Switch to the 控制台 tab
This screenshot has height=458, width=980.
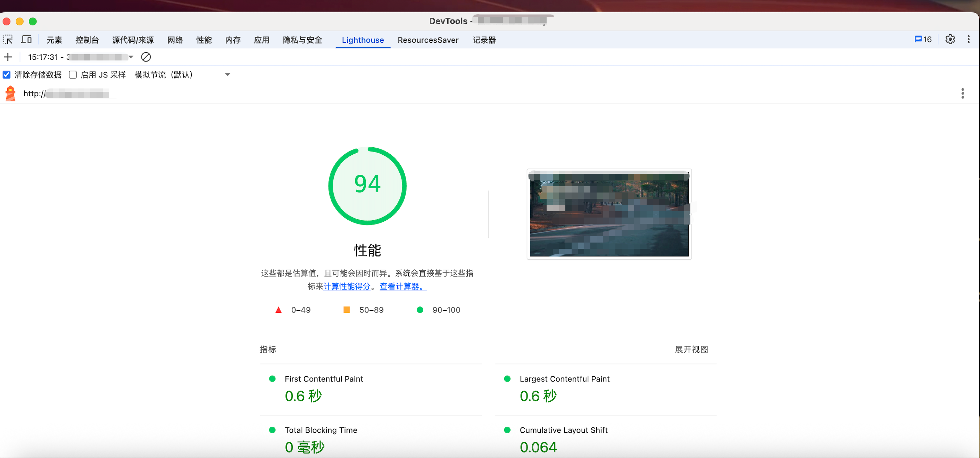click(x=87, y=40)
